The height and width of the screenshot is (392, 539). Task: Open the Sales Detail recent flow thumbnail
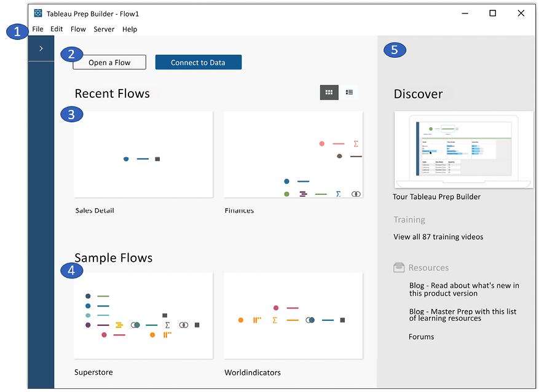pos(143,154)
